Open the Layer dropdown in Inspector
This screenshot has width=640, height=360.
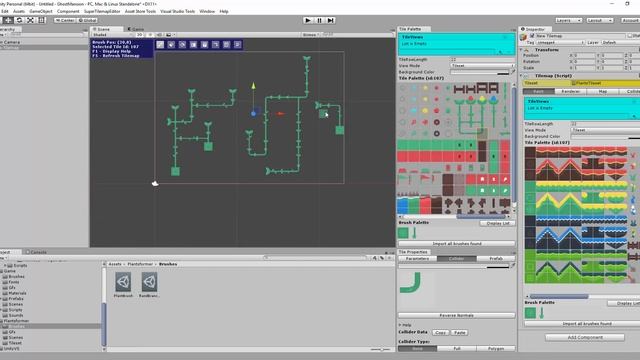pyautogui.click(x=620, y=42)
